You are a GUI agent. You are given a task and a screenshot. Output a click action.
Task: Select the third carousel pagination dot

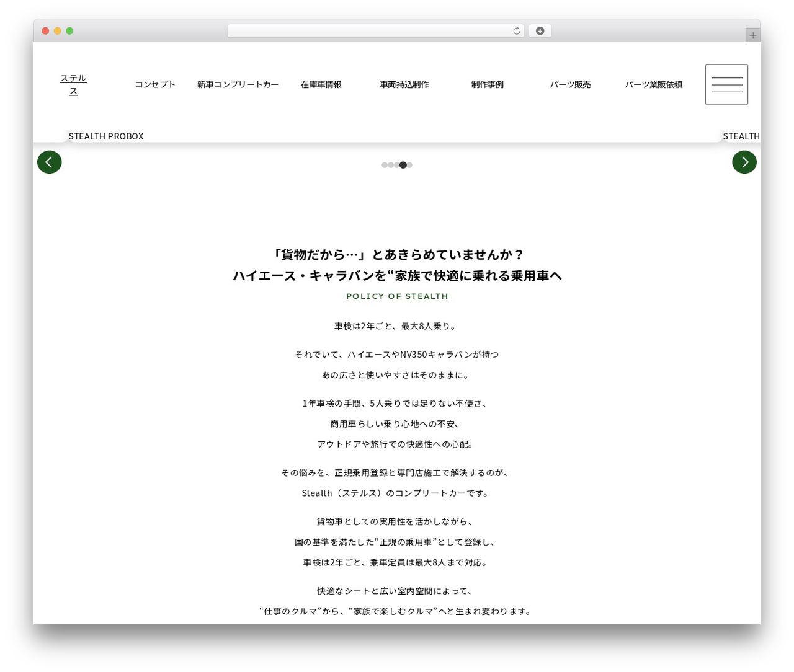(x=397, y=165)
